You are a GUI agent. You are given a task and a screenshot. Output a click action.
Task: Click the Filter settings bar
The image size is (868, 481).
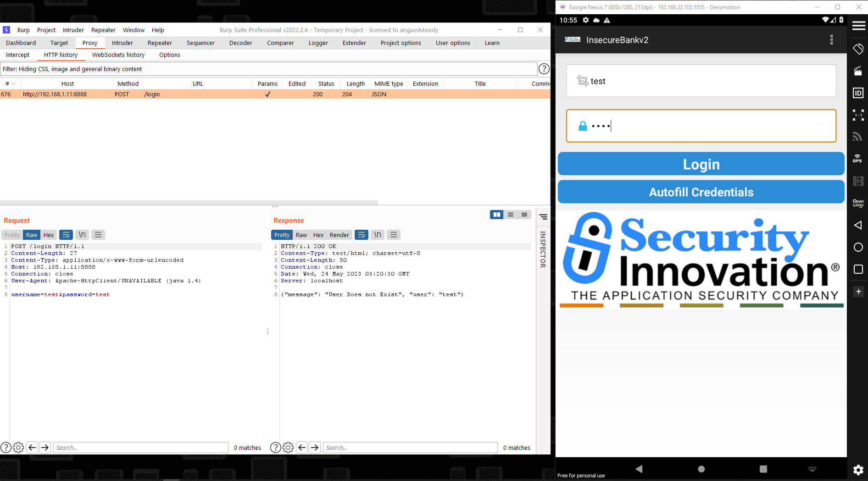269,69
